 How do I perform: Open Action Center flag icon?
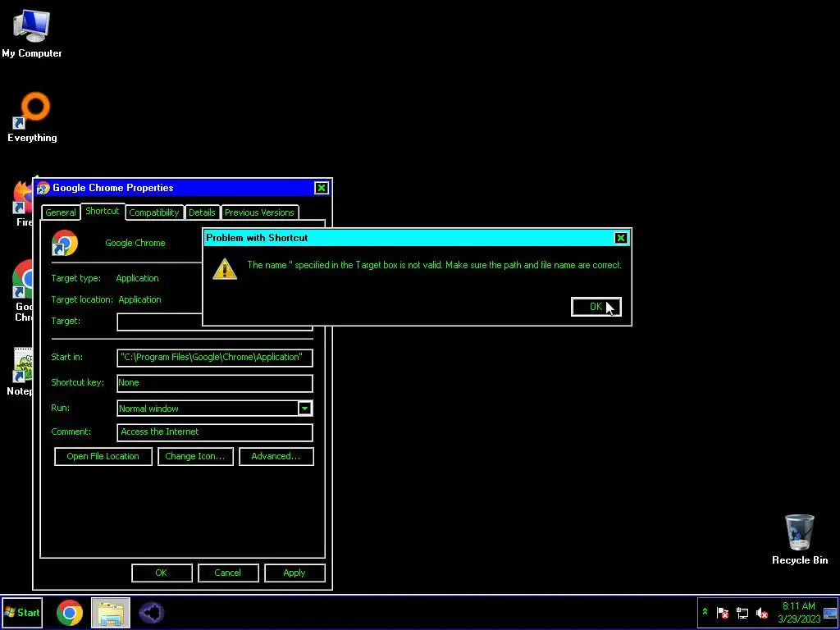point(722,612)
